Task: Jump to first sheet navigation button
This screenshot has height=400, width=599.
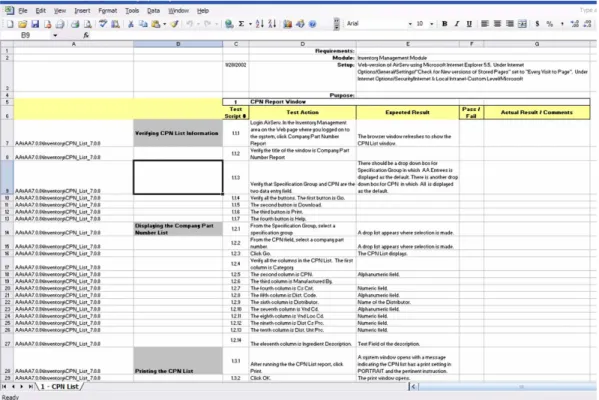Action: 4,387
